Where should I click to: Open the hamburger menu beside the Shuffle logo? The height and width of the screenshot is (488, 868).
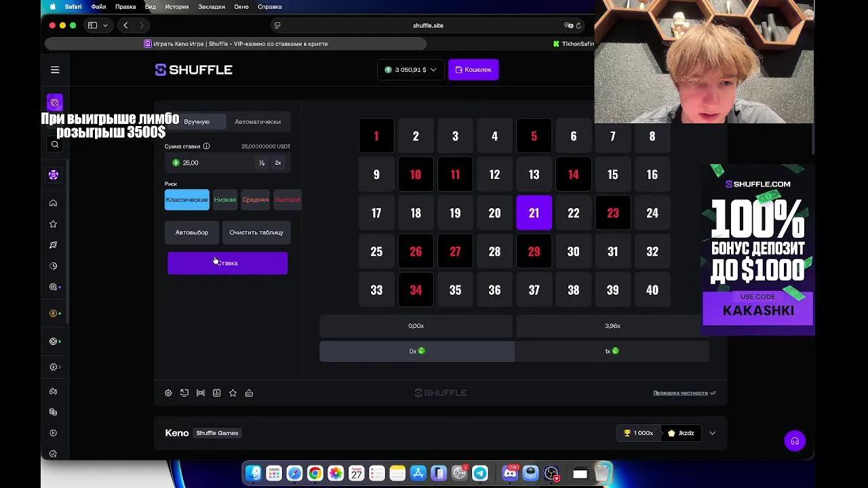[x=55, y=70]
